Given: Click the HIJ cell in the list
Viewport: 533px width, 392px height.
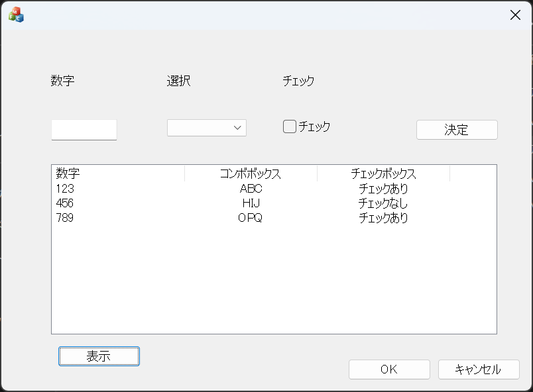Looking at the screenshot, I should pos(251,203).
